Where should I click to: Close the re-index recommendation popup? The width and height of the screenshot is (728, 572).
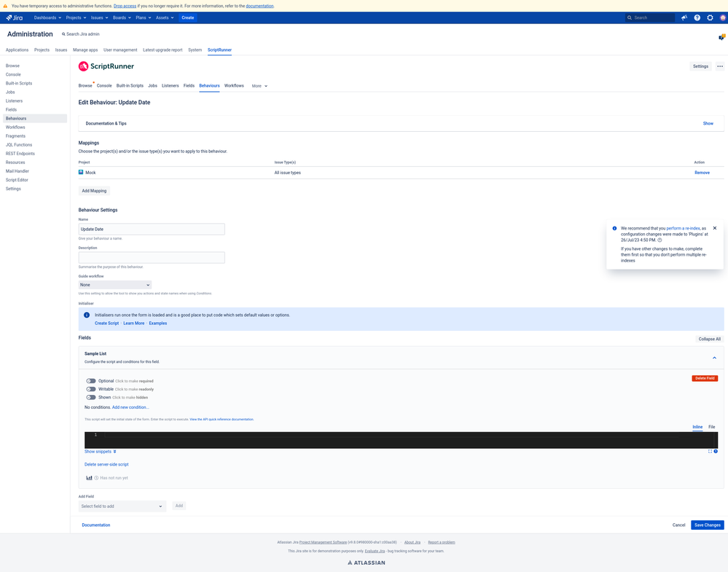point(715,228)
